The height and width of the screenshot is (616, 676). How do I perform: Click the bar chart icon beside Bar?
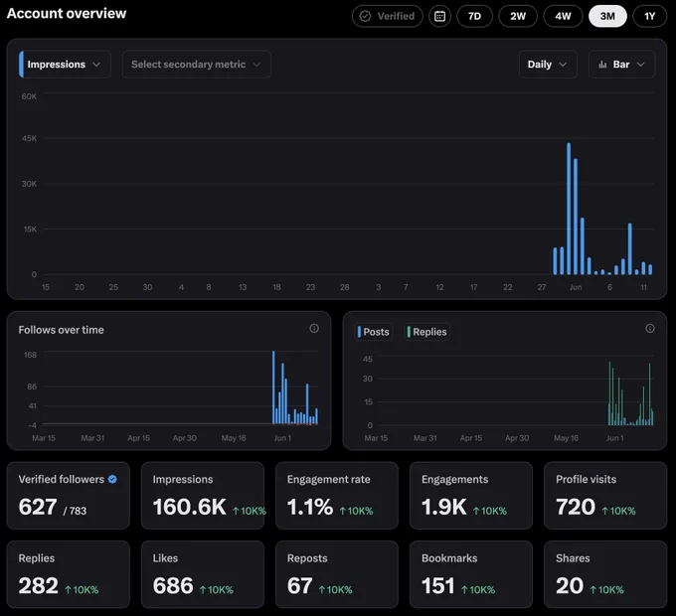tap(602, 65)
